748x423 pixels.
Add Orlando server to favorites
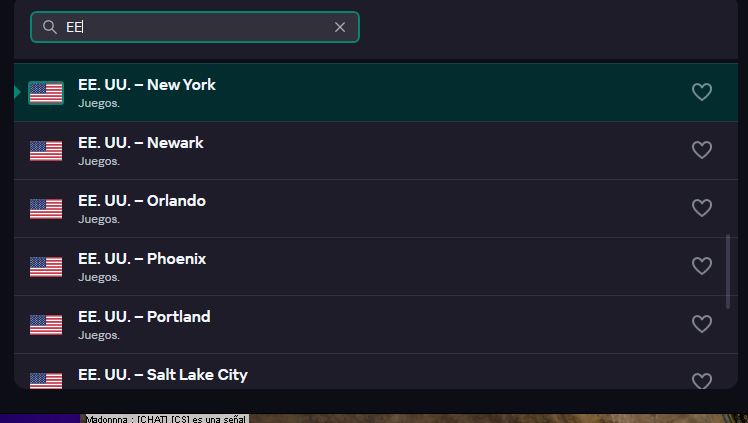702,208
